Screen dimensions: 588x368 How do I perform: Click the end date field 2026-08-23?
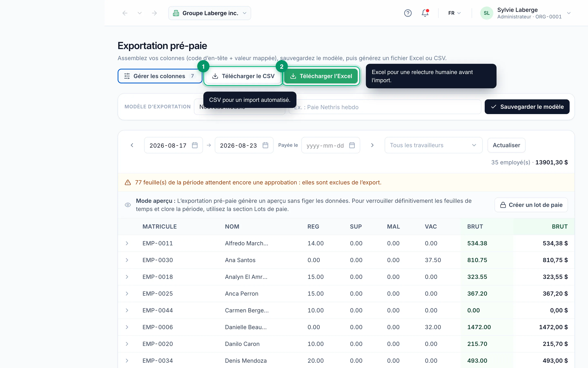tap(244, 145)
